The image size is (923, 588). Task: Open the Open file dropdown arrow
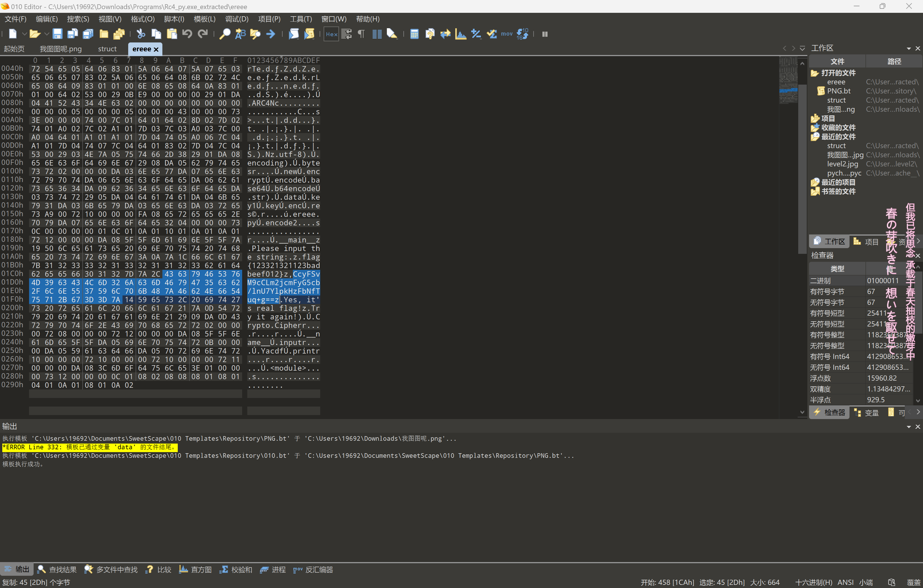click(46, 34)
